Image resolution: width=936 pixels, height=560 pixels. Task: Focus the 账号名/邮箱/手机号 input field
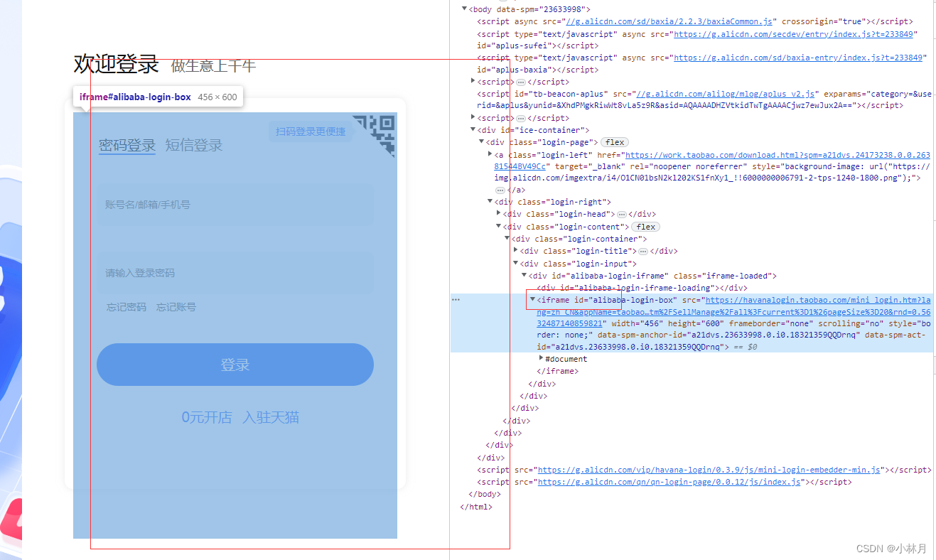point(235,205)
